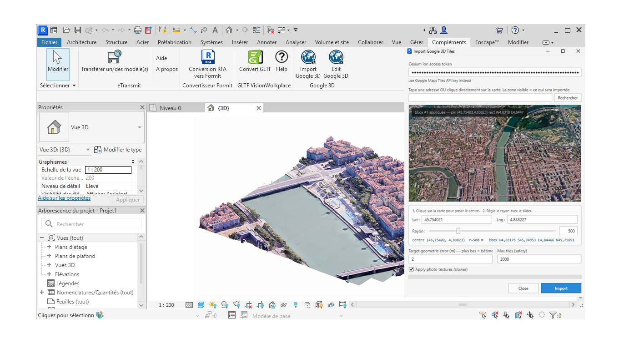Open the Vue 3D: {3D} instance dropdown
The height and width of the screenshot is (354, 644).
(88, 150)
